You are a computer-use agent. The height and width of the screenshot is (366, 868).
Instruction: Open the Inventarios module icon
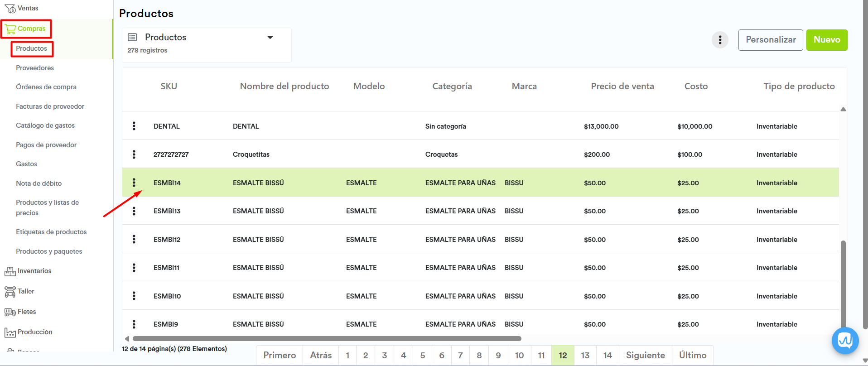(x=10, y=271)
